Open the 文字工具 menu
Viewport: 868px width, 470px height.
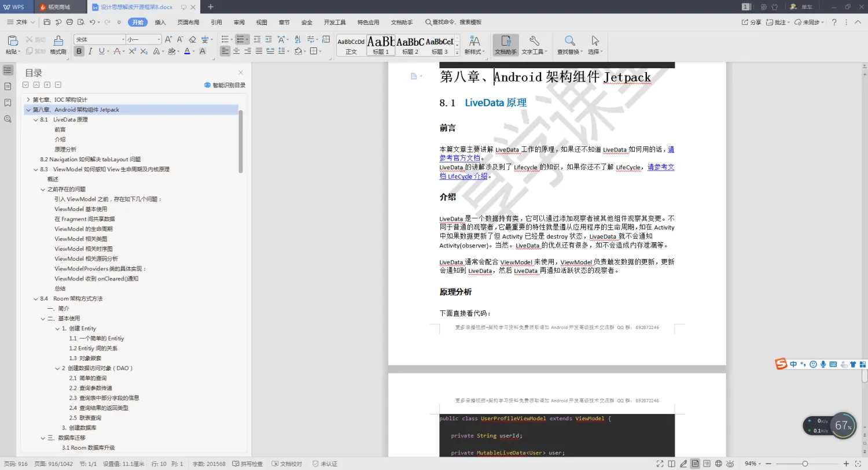pos(534,45)
